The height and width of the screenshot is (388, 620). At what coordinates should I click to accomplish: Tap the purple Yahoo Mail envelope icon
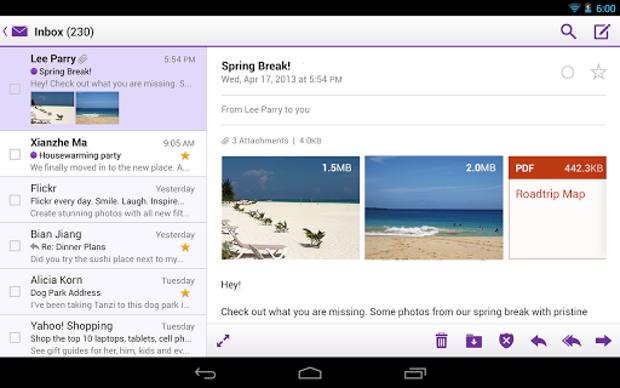[x=20, y=31]
